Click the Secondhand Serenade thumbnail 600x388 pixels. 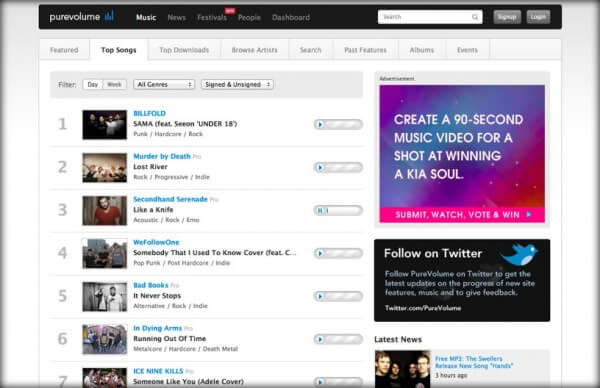104,210
